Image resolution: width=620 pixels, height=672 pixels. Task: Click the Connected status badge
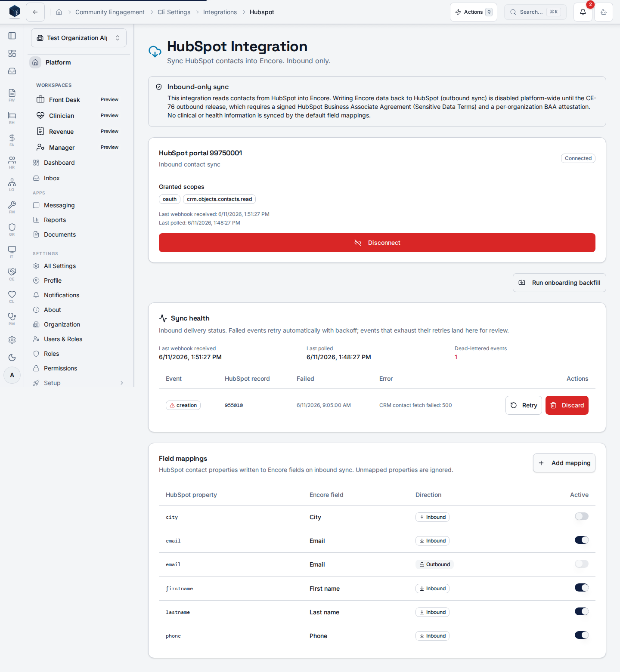tap(578, 158)
